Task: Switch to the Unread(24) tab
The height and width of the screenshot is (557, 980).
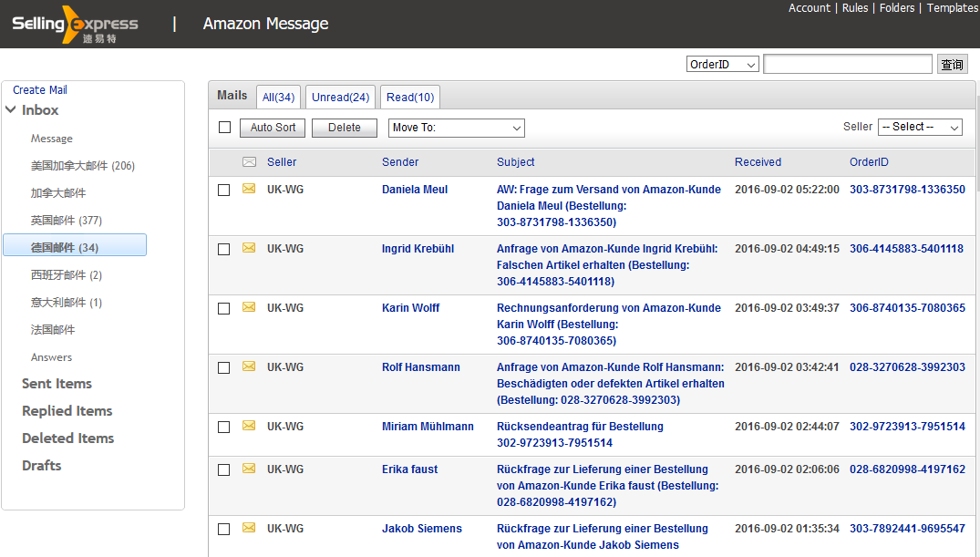Action: [340, 98]
